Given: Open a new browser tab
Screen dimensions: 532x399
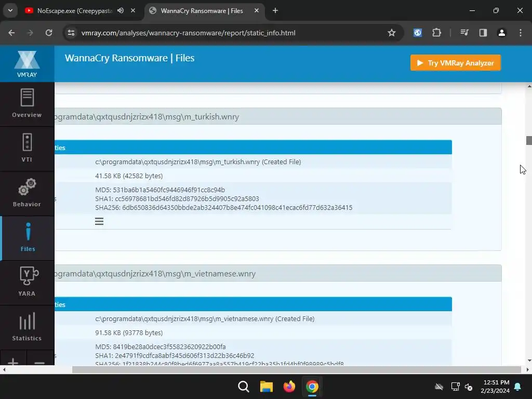Looking at the screenshot, I should point(275,11).
